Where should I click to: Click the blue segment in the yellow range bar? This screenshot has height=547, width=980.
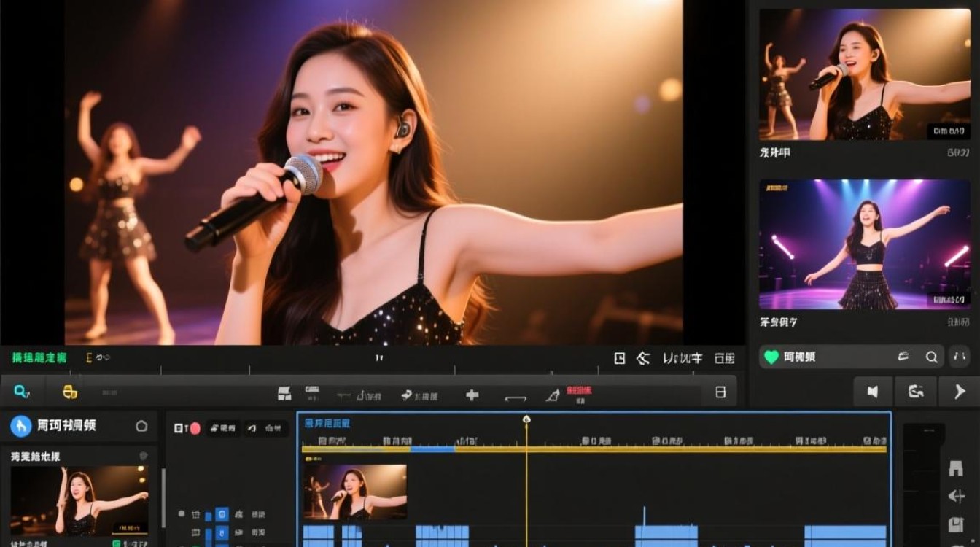click(432, 449)
